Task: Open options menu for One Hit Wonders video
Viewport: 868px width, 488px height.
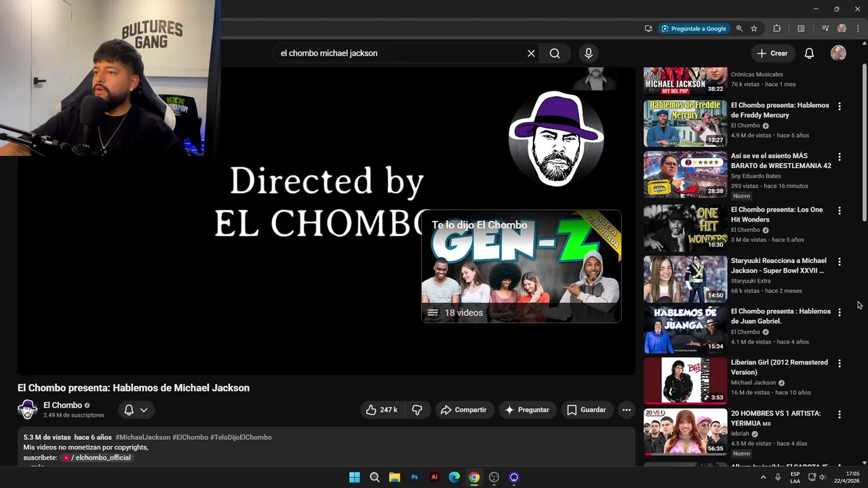Action: point(840,211)
